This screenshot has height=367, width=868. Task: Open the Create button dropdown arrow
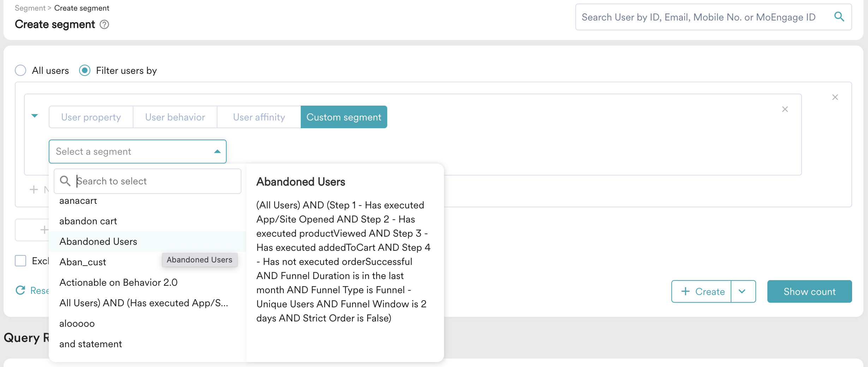(742, 291)
